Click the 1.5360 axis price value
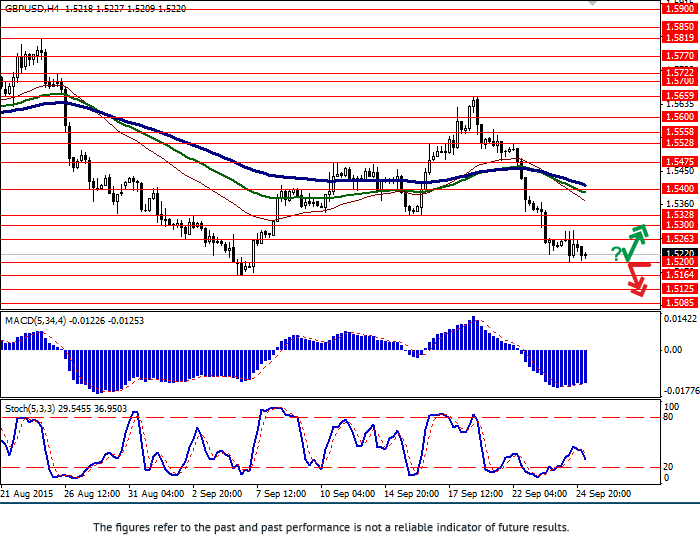Viewport: 700px width, 552px height. pyautogui.click(x=680, y=204)
